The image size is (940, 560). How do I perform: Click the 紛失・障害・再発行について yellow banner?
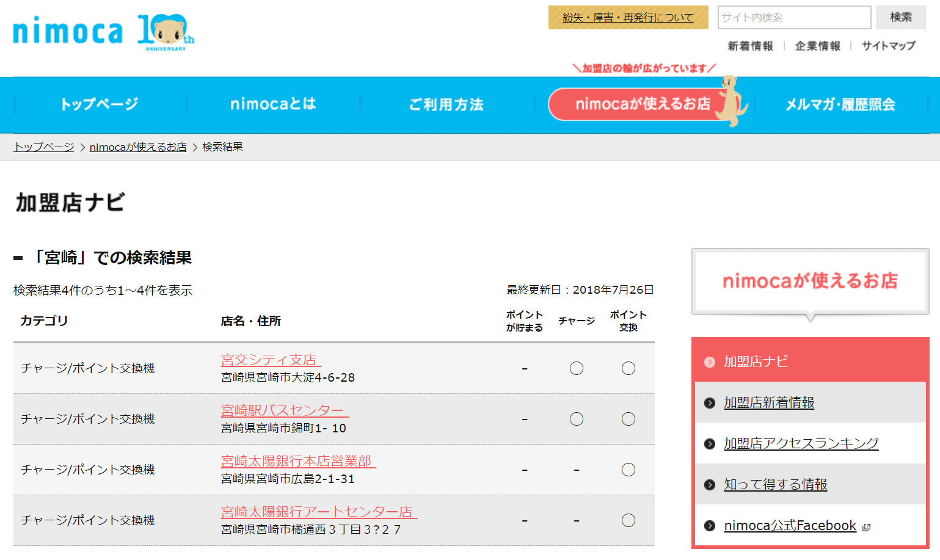(x=628, y=18)
